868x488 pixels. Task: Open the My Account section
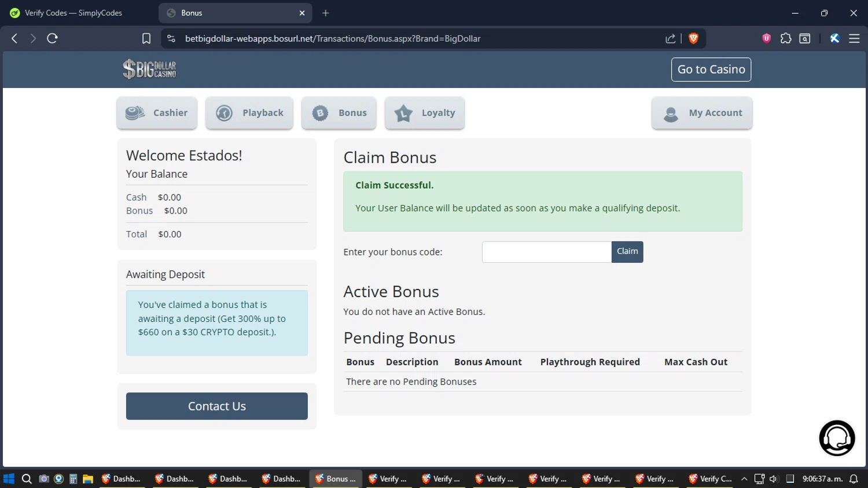point(702,113)
